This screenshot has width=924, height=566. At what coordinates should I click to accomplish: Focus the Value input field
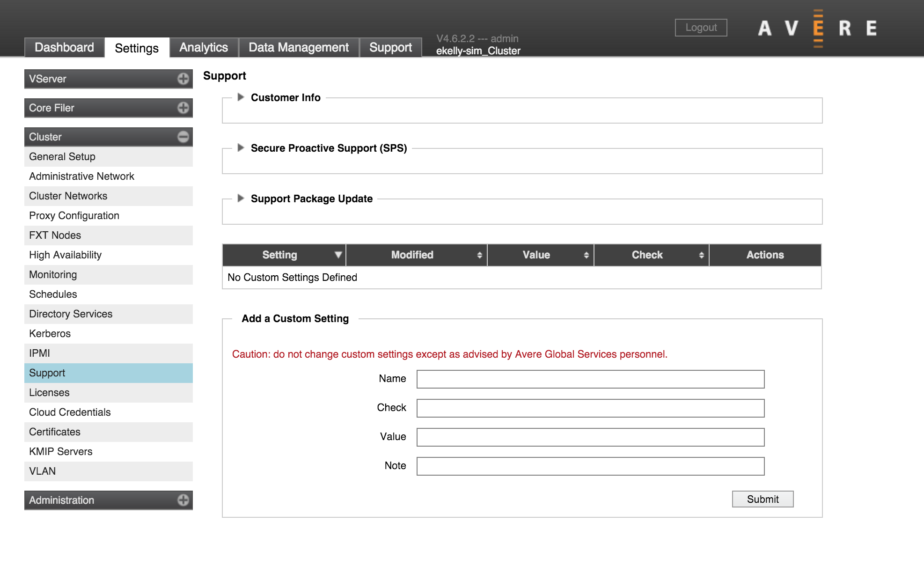coord(590,437)
